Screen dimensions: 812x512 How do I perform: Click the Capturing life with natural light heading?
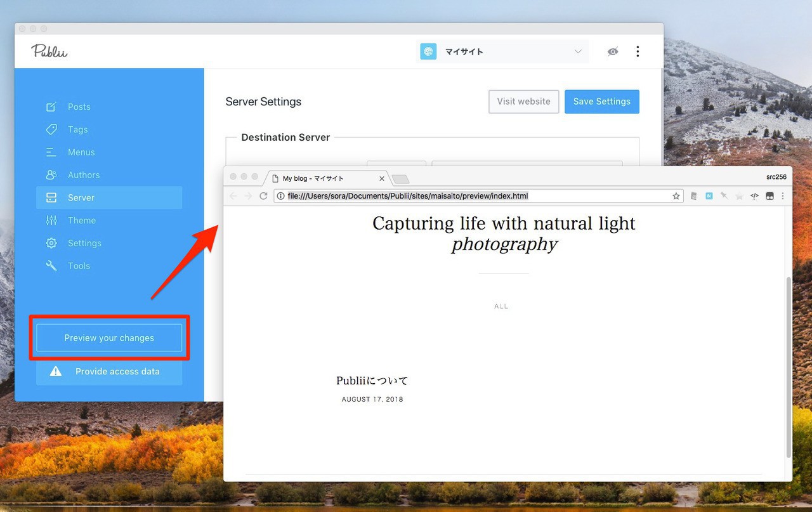tap(504, 233)
